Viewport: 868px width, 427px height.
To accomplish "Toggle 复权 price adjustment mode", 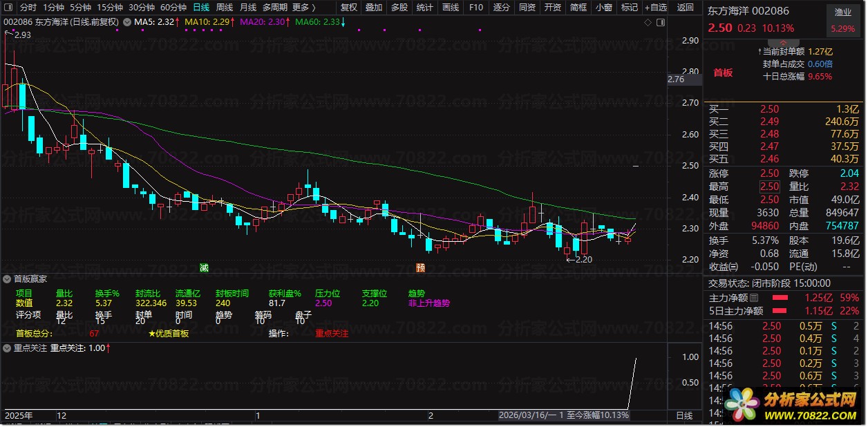I will click(x=349, y=8).
